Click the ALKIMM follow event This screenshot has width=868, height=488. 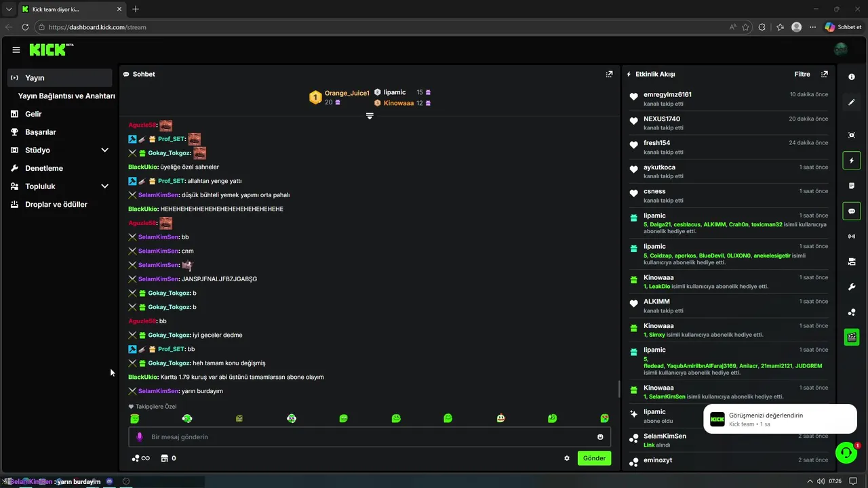729,306
